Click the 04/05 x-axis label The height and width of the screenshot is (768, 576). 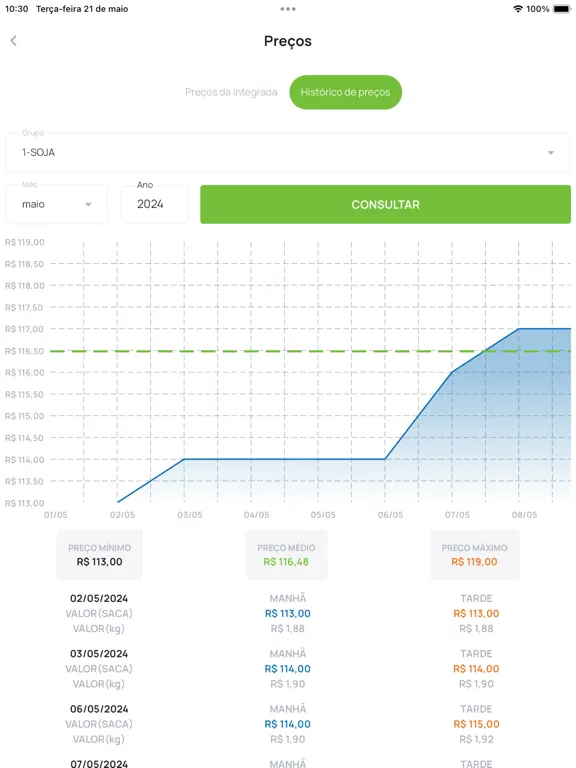[256, 515]
